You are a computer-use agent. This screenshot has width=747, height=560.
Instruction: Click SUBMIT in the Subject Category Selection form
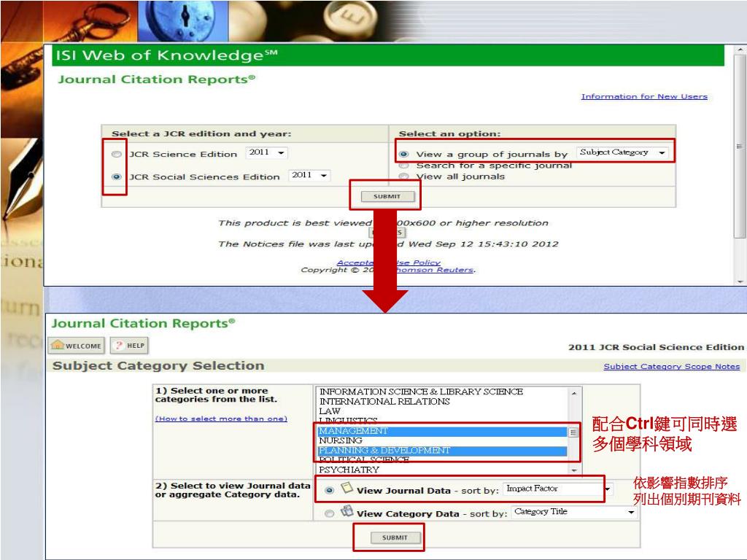(395, 537)
